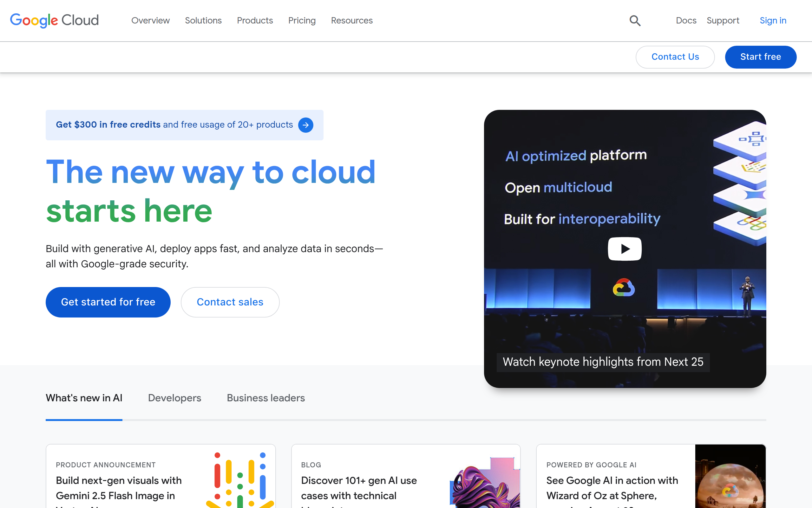This screenshot has width=812, height=508.
Task: Click Get started for free
Action: [108, 302]
